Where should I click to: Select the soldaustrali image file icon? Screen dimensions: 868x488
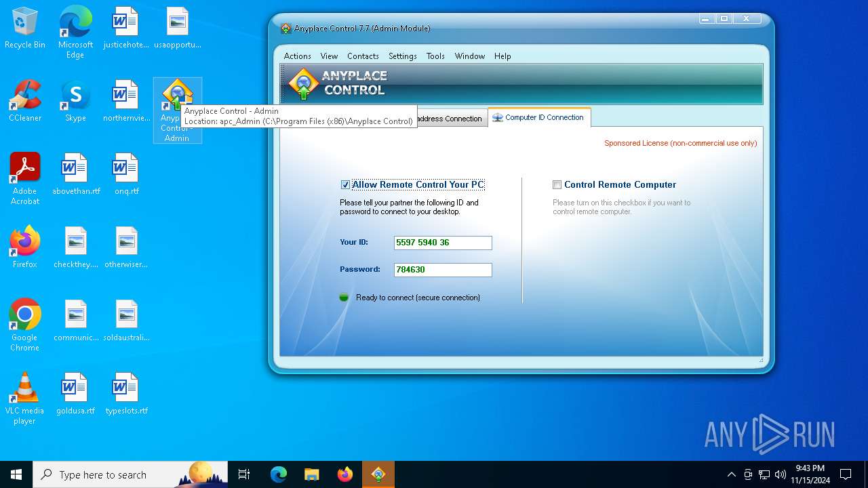pyautogui.click(x=126, y=321)
